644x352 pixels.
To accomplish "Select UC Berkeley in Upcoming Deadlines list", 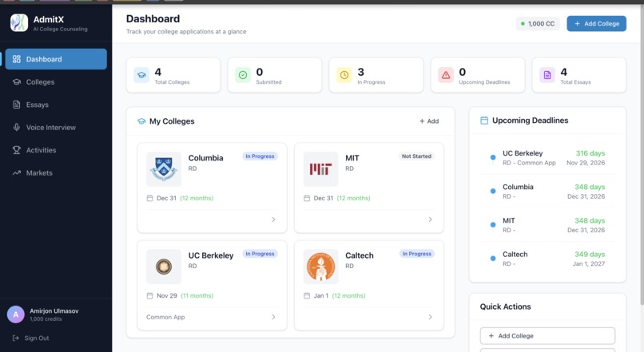I will click(549, 158).
